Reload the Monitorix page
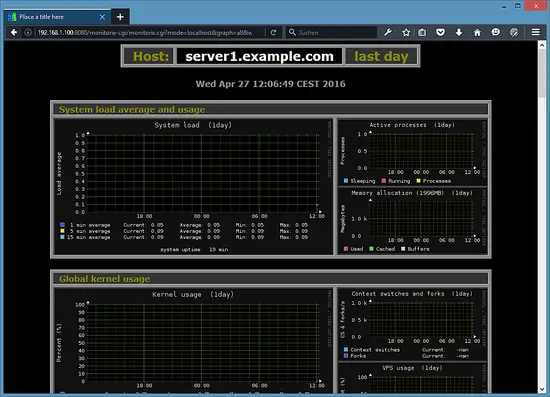 pyautogui.click(x=274, y=33)
